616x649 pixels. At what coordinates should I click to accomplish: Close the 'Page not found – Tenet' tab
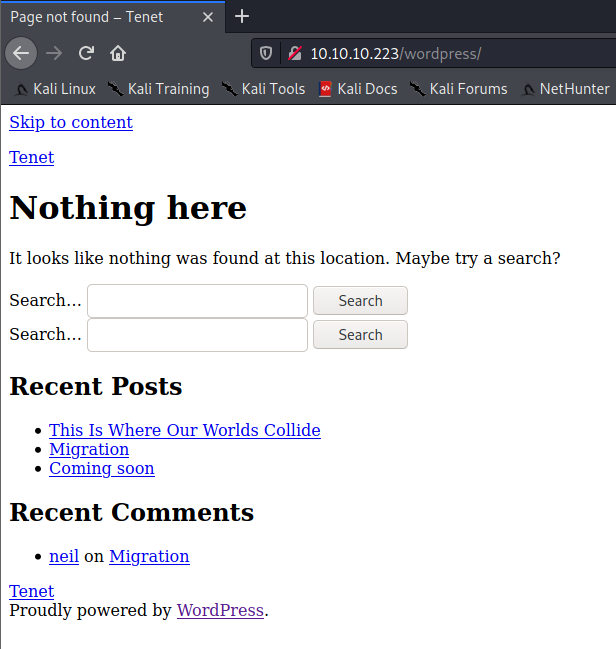pyautogui.click(x=208, y=17)
